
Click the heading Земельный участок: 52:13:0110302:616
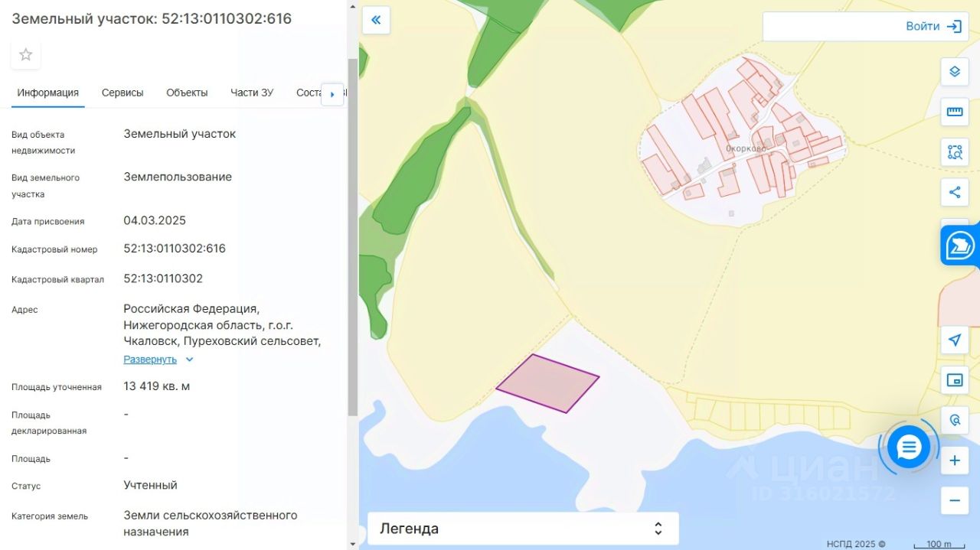[x=152, y=18]
